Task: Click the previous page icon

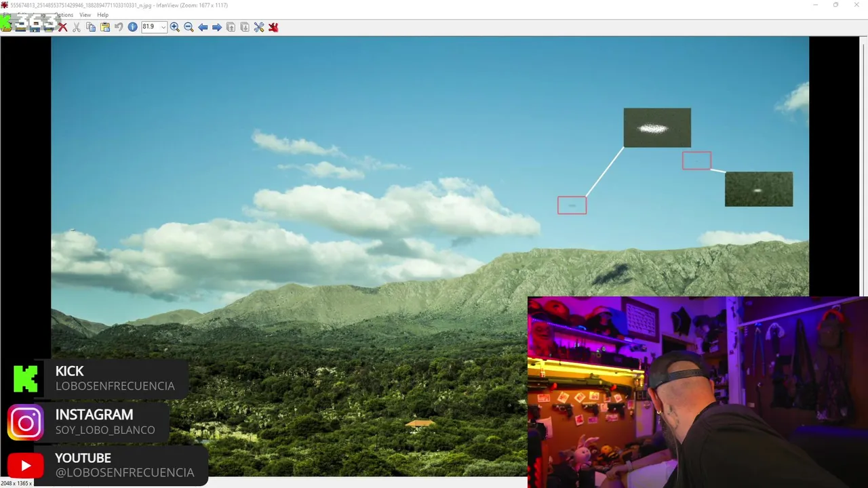Action: pos(231,27)
